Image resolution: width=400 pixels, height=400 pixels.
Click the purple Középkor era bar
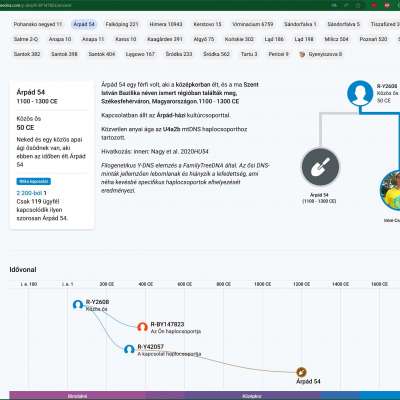click(x=252, y=396)
